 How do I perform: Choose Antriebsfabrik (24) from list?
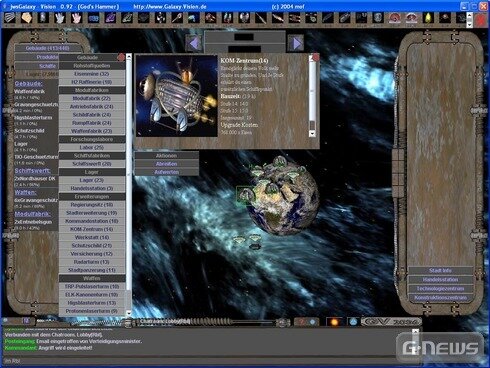[92, 107]
